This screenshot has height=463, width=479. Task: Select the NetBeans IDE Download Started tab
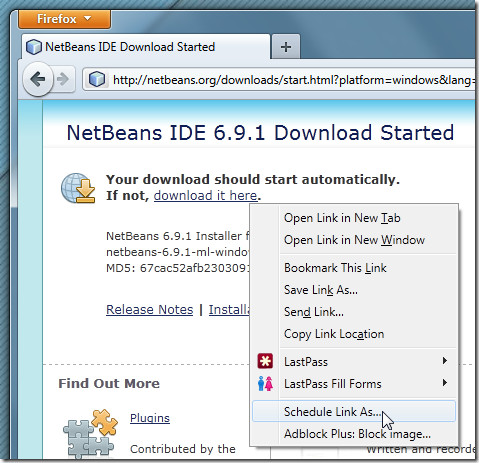pos(146,47)
